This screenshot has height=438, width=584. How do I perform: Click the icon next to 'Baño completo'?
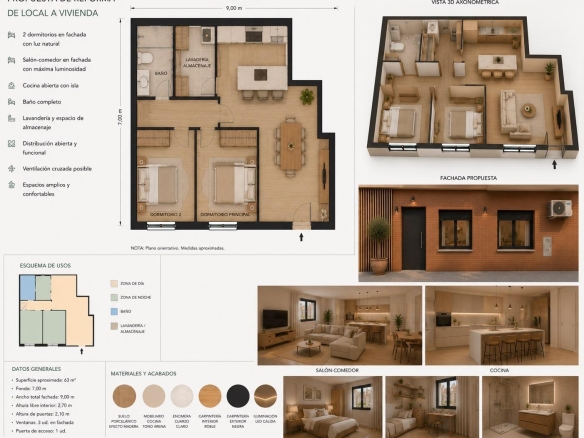coord(12,102)
